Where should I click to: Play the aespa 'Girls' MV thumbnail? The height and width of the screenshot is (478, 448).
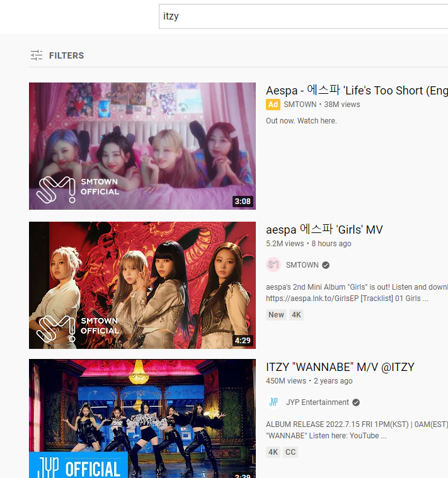[142, 285]
